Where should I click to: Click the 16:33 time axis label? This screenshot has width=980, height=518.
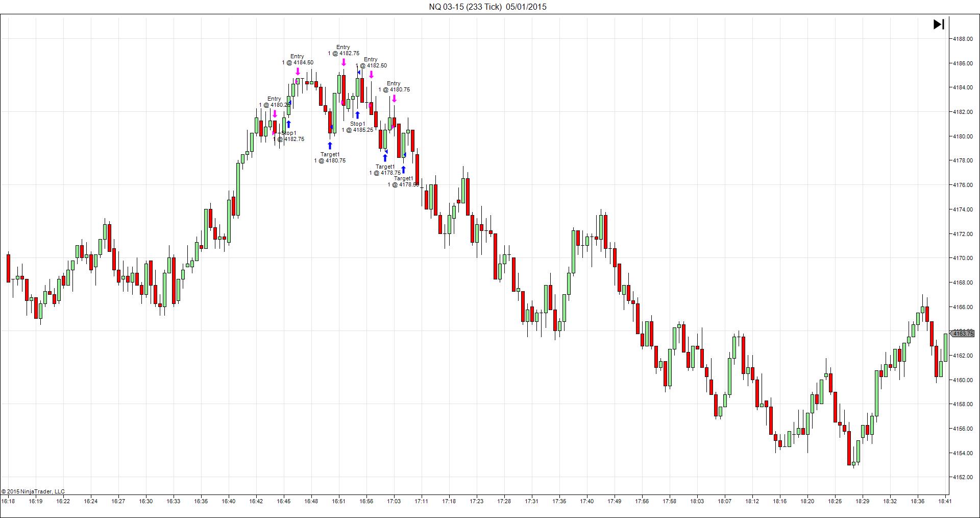[174, 501]
